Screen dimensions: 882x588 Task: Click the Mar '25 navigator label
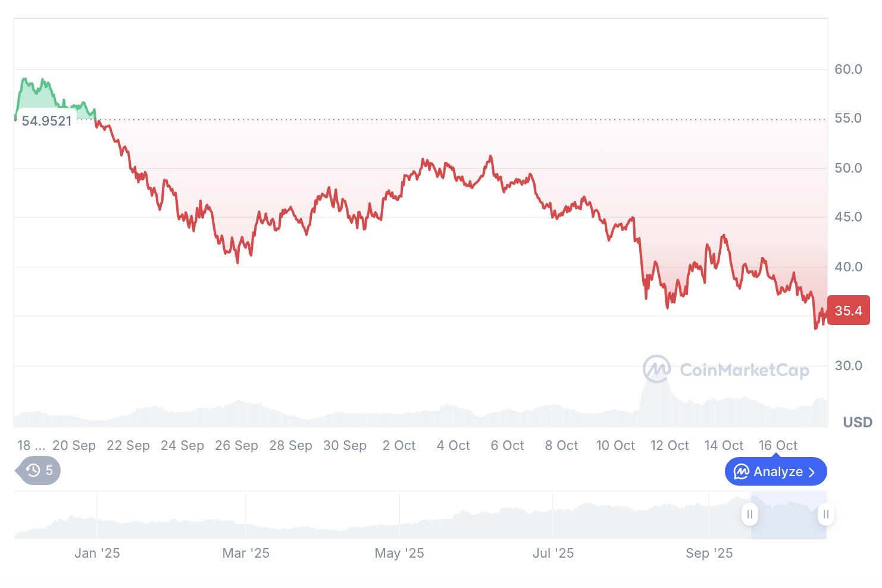(246, 553)
